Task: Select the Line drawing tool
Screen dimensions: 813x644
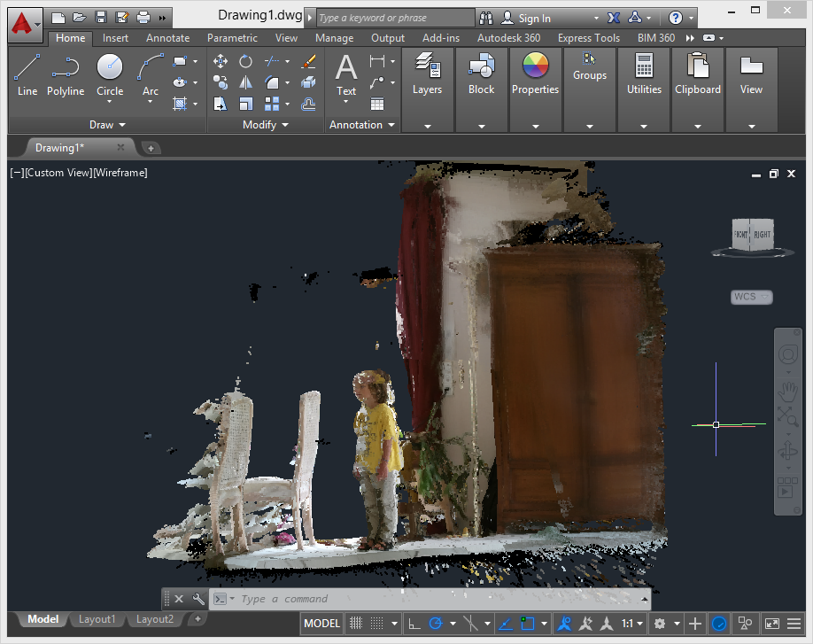Action: tap(27, 74)
